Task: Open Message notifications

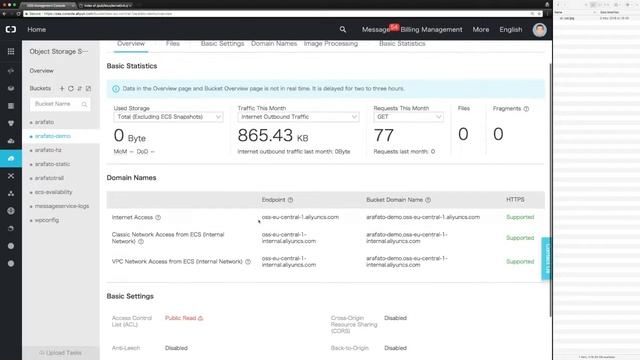Action: point(376,30)
